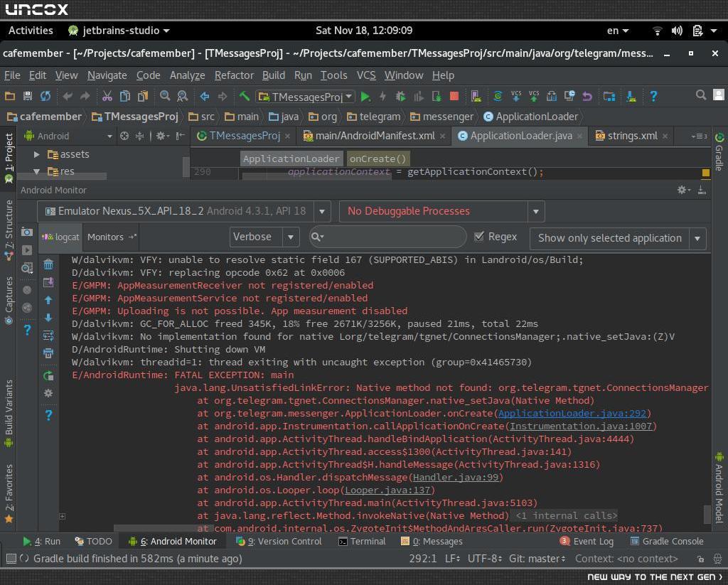
Task: Open Project Structure icon in toolbar
Action: click(x=609, y=96)
